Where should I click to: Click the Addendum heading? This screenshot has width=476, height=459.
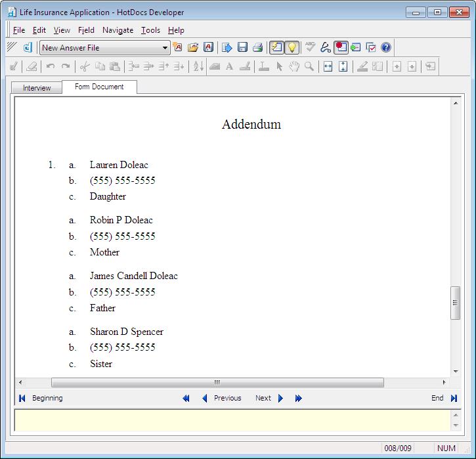251,124
